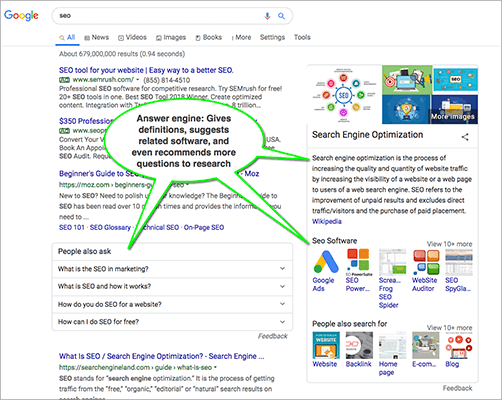Open dropdown arrow next to semrush.com URL
This screenshot has height=400, width=502.
138,80
